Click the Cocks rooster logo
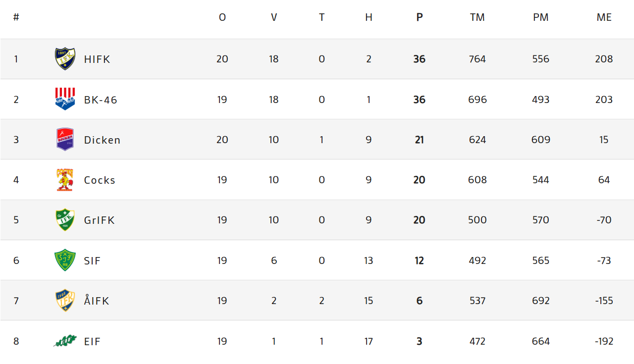 (65, 180)
